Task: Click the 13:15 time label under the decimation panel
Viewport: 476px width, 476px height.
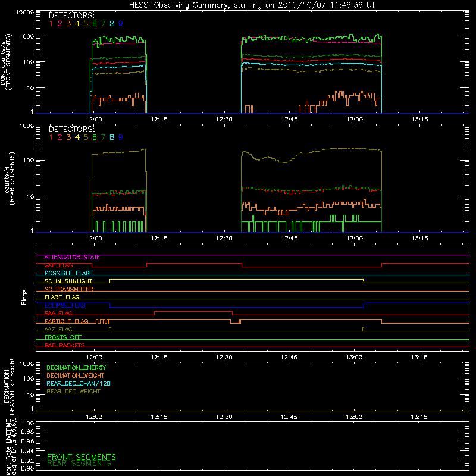Action: pyautogui.click(x=419, y=417)
